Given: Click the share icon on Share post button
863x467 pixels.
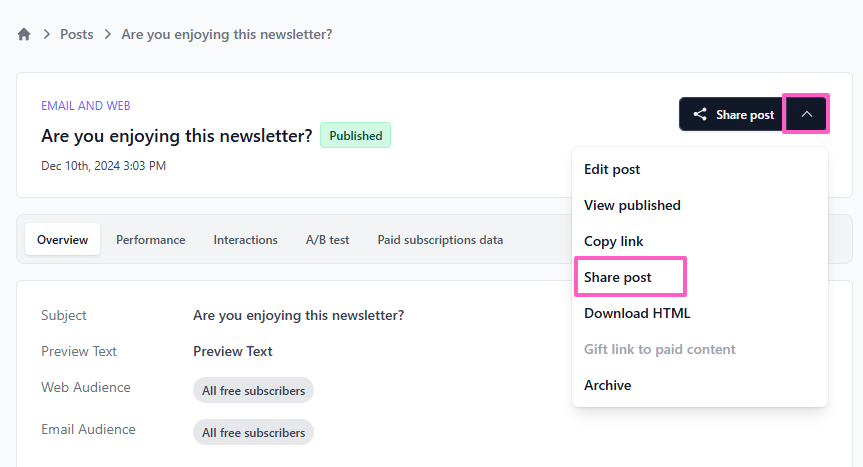Looking at the screenshot, I should coord(700,114).
